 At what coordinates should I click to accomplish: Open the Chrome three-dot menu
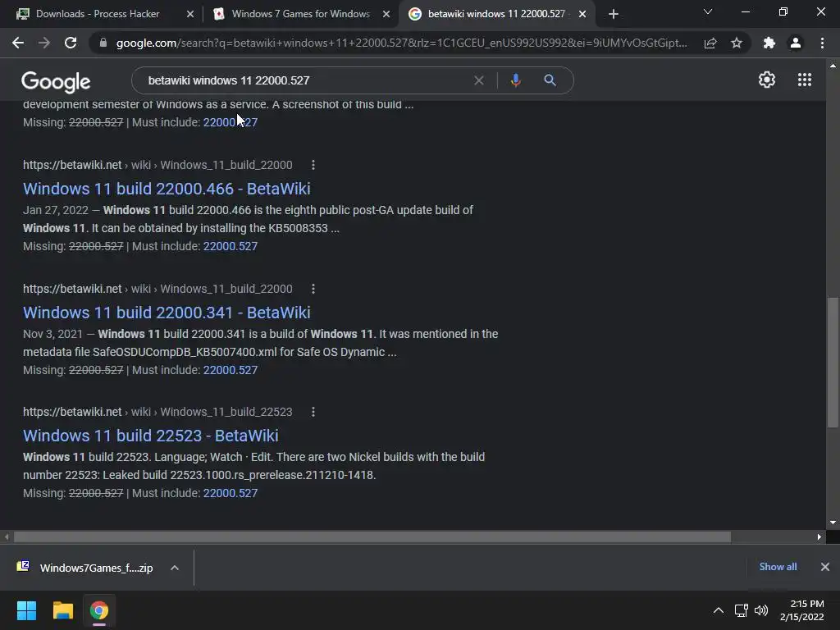coord(822,43)
